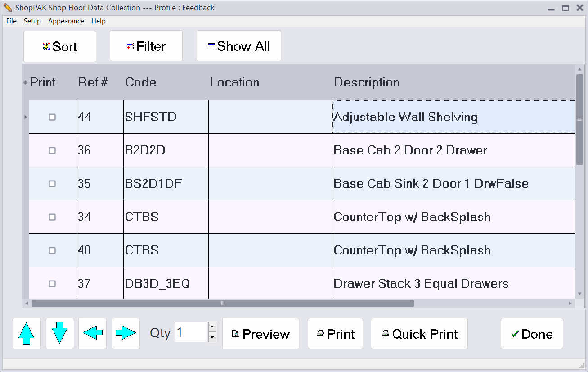Open the Appearance menu
588x372 pixels.
[x=66, y=21]
